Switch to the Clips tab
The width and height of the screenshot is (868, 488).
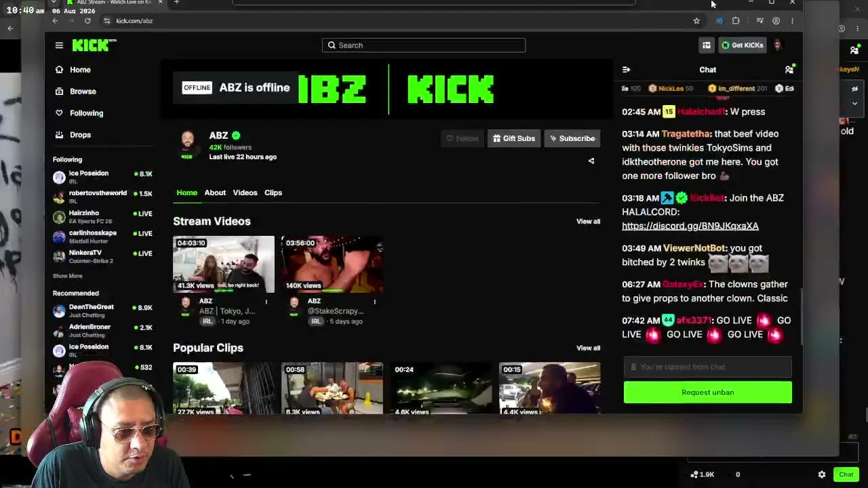(273, 192)
